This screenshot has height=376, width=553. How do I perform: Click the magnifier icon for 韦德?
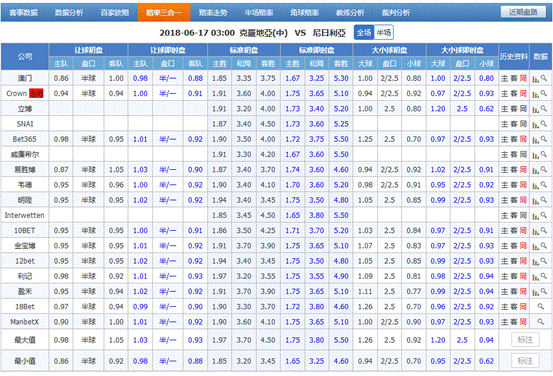(x=543, y=185)
